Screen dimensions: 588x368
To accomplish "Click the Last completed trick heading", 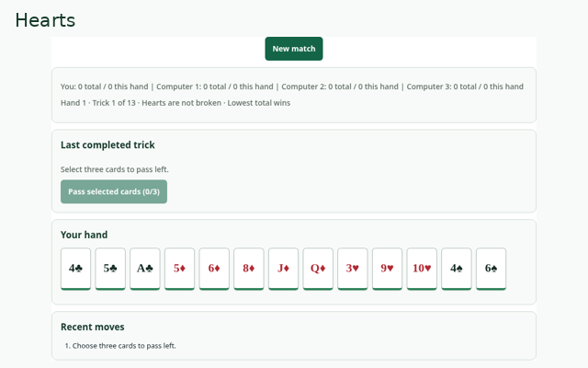I will pyautogui.click(x=107, y=145).
